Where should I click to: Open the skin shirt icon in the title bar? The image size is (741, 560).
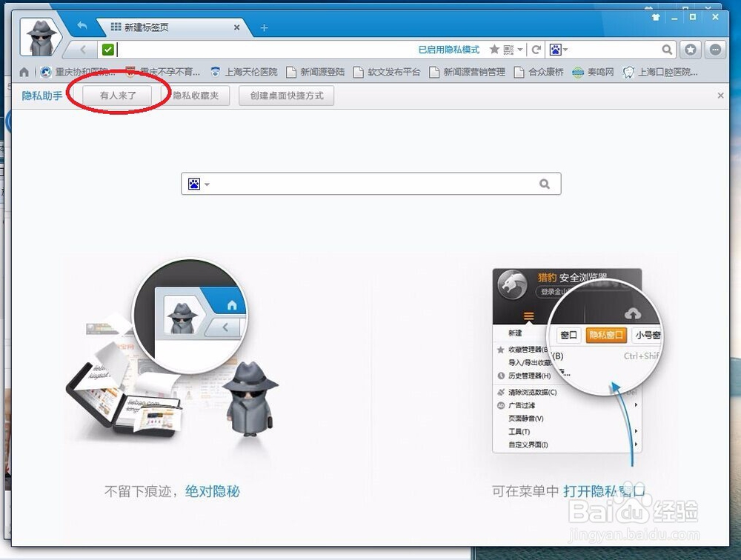656,17
